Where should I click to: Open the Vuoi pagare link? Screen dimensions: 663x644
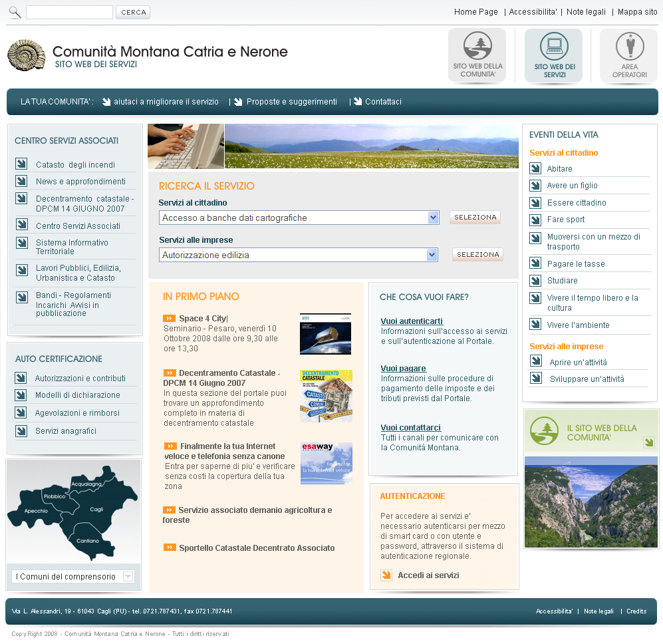point(404,368)
